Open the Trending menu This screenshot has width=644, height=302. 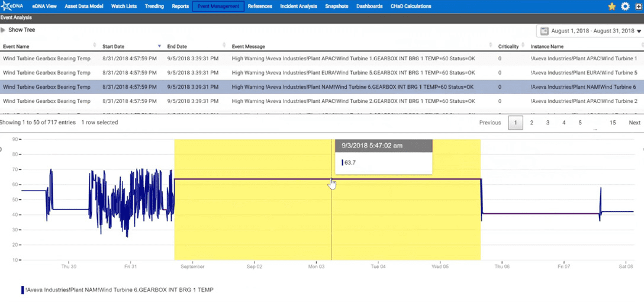tap(154, 7)
